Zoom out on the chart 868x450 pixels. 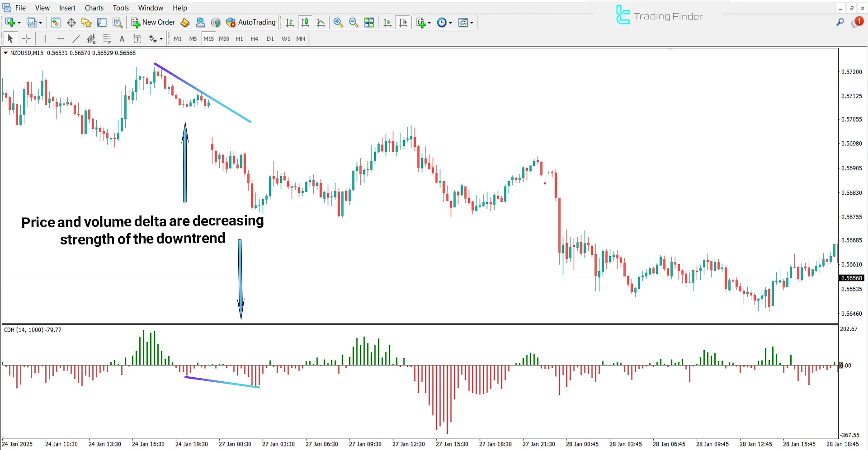[x=354, y=22]
